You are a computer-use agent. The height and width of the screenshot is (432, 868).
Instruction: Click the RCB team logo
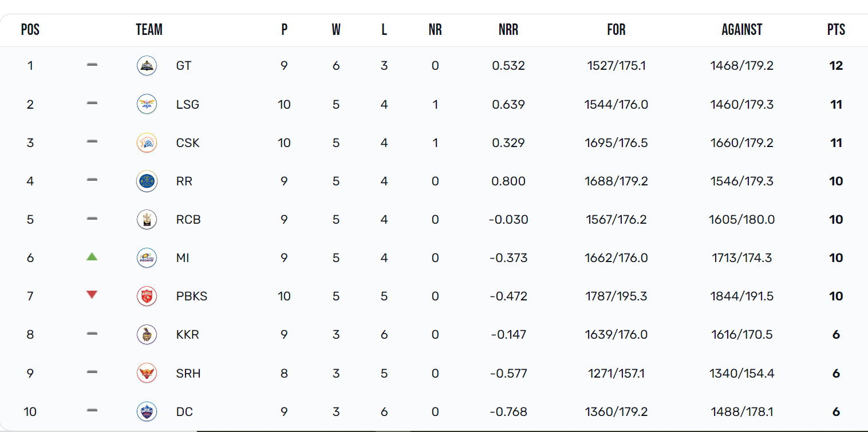coord(147,219)
